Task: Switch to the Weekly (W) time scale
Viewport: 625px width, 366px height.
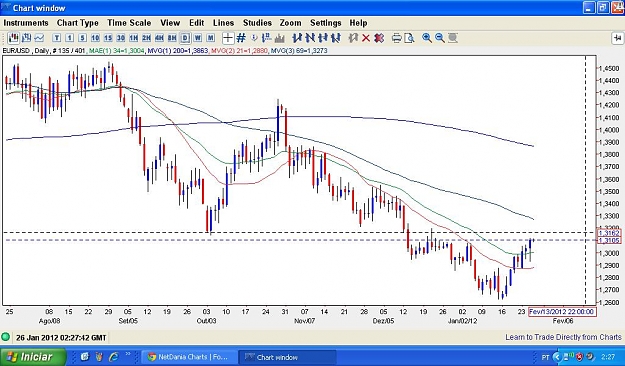Action: [x=198, y=38]
